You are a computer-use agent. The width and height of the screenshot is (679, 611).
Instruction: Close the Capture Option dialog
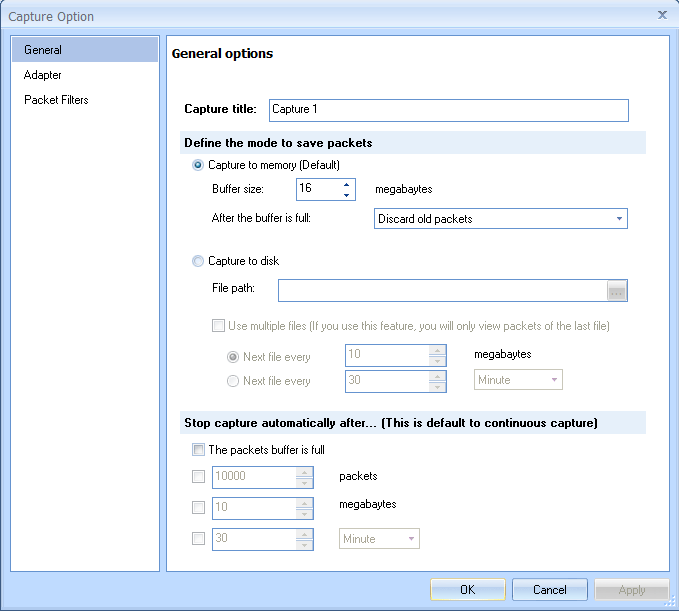click(x=662, y=15)
